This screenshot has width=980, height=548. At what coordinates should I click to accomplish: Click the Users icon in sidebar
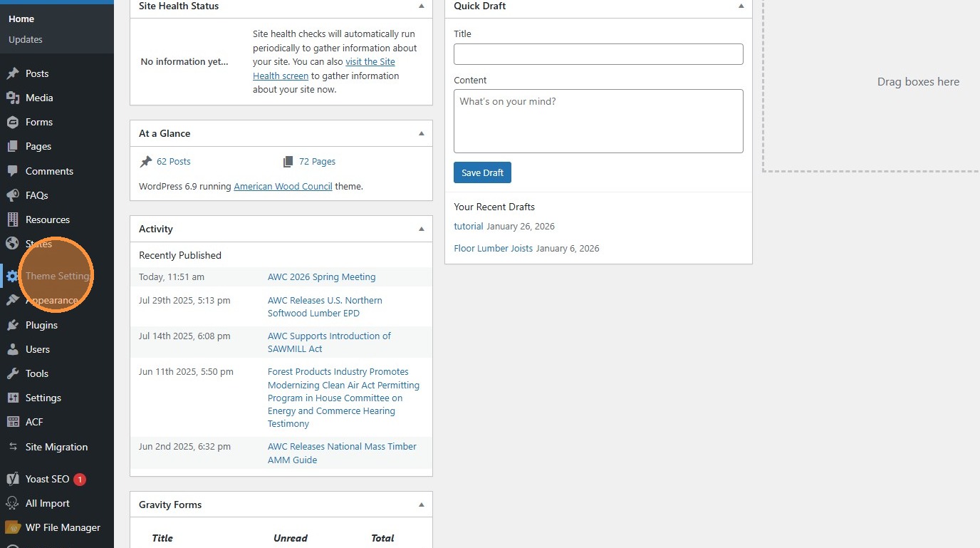pyautogui.click(x=12, y=349)
